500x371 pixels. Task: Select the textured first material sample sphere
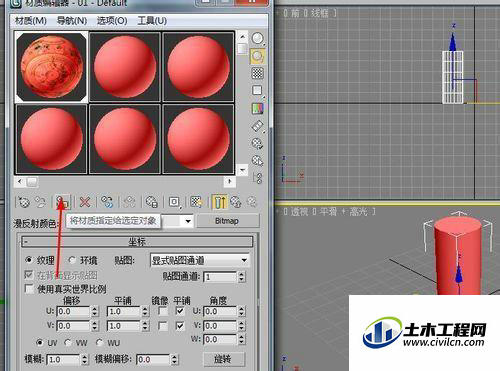tap(52, 67)
